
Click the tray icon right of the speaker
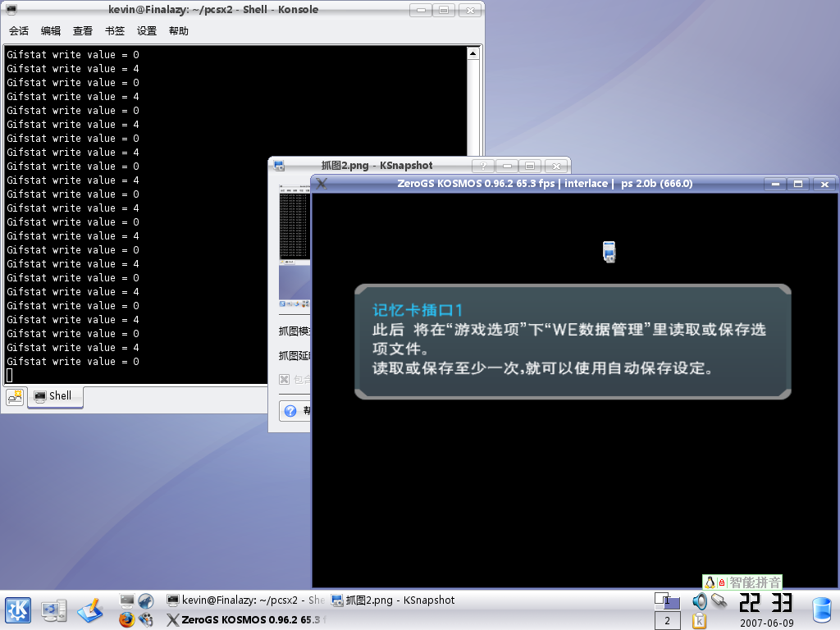[x=719, y=601]
